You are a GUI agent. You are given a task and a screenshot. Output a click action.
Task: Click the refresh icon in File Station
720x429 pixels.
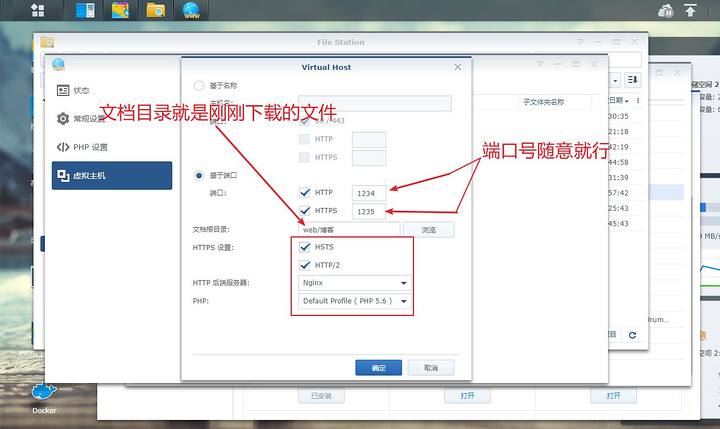pyautogui.click(x=632, y=335)
